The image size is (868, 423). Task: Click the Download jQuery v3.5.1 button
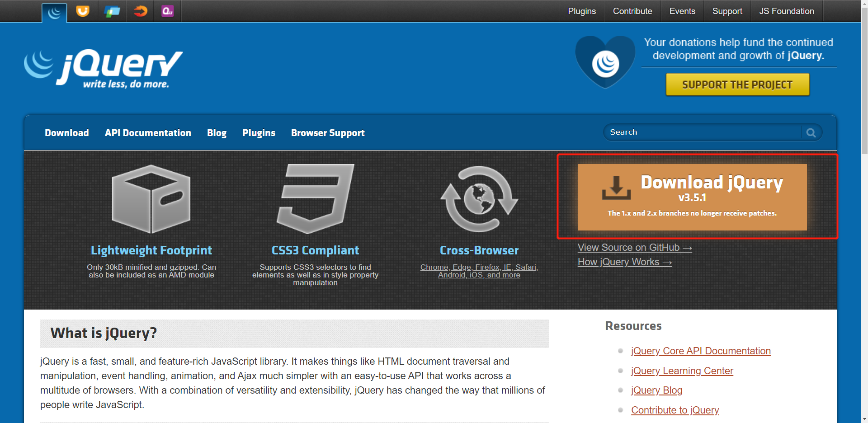click(692, 197)
